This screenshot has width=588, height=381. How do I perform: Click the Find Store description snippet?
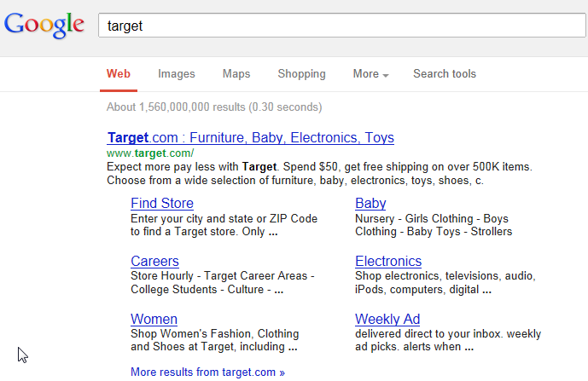tap(224, 225)
